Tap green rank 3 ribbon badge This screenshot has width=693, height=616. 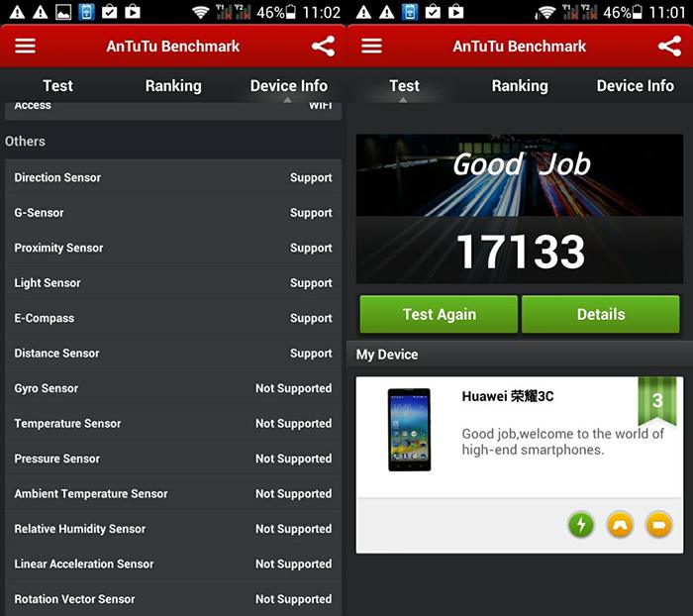tap(657, 401)
